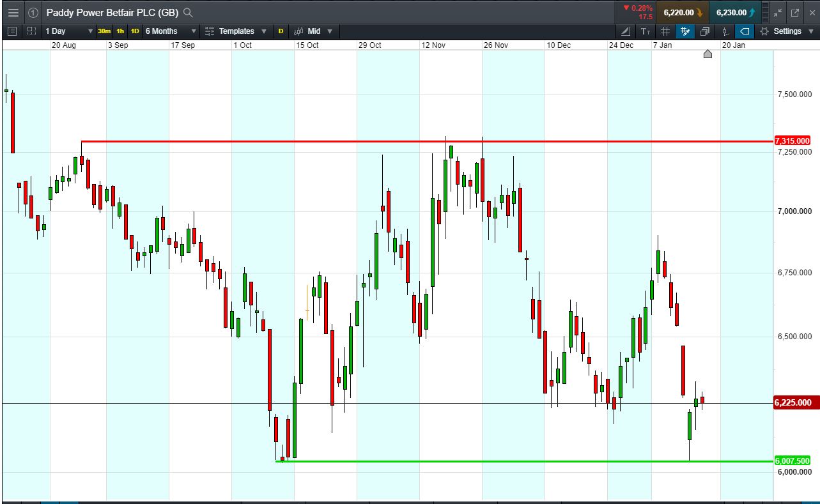Switch to the 30m timeframe
820x504 pixels.
[x=104, y=31]
